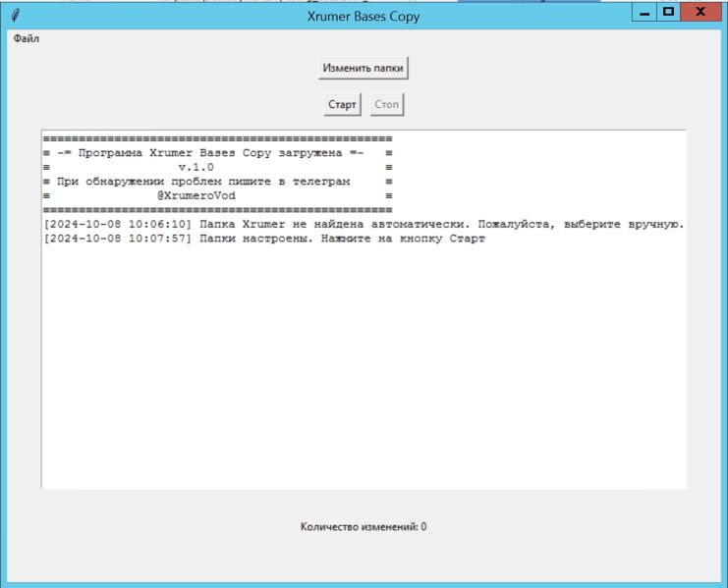This screenshot has width=728, height=588.
Task: Minimize the Xrumer Bases Copy window
Action: (x=644, y=13)
